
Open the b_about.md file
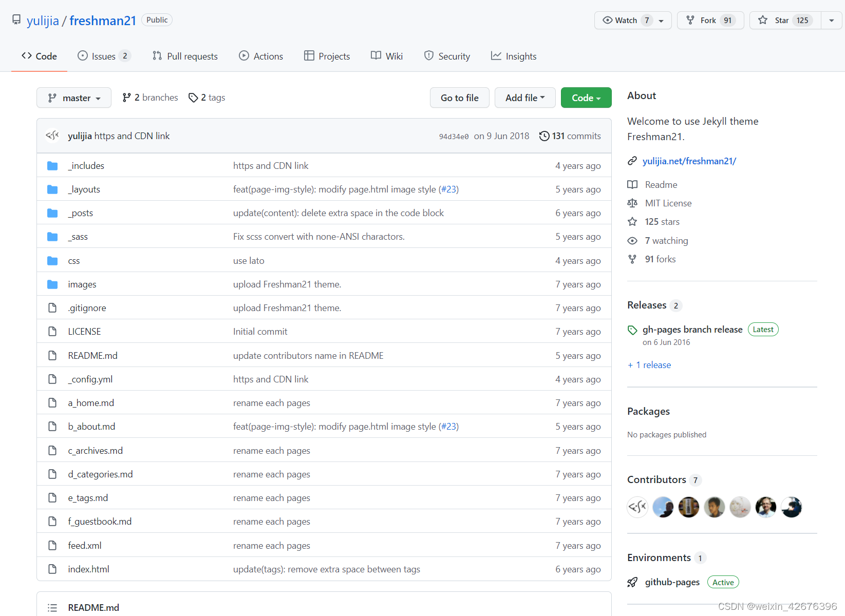pyautogui.click(x=91, y=427)
